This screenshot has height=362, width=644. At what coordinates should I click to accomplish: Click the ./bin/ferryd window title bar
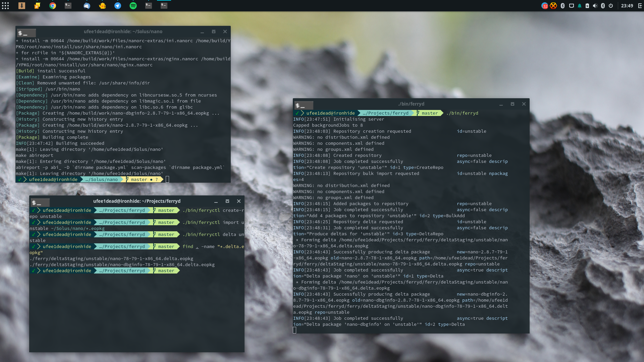click(x=411, y=104)
